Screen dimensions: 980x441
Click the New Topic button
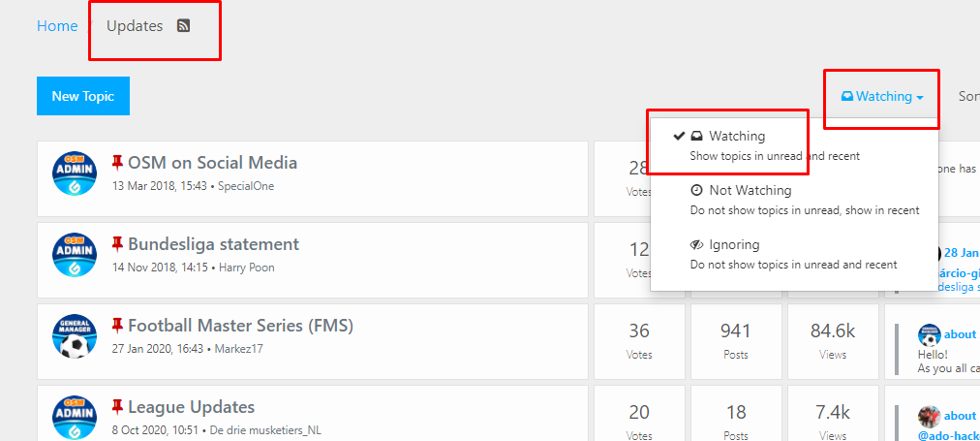click(x=83, y=96)
